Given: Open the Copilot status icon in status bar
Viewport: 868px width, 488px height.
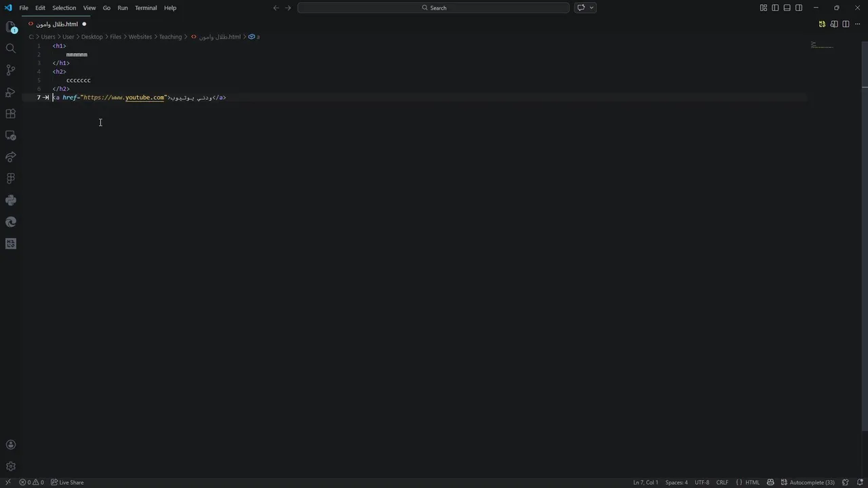Looking at the screenshot, I should point(771,483).
